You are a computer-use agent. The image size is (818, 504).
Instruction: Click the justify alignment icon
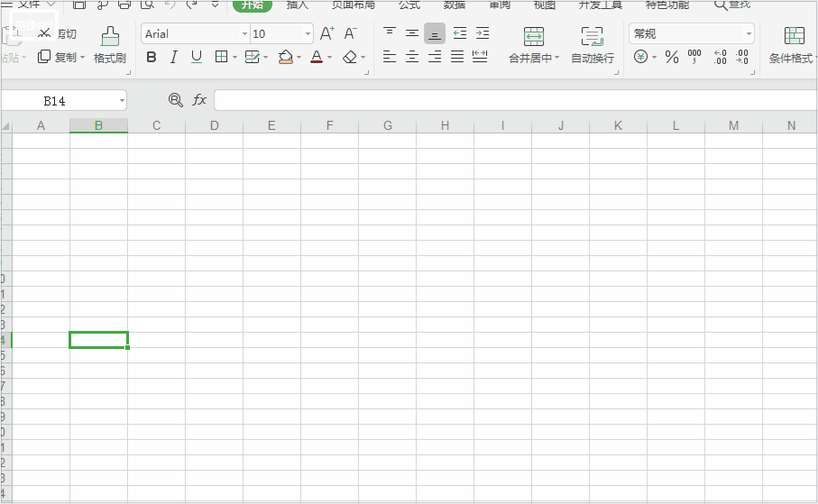[457, 56]
